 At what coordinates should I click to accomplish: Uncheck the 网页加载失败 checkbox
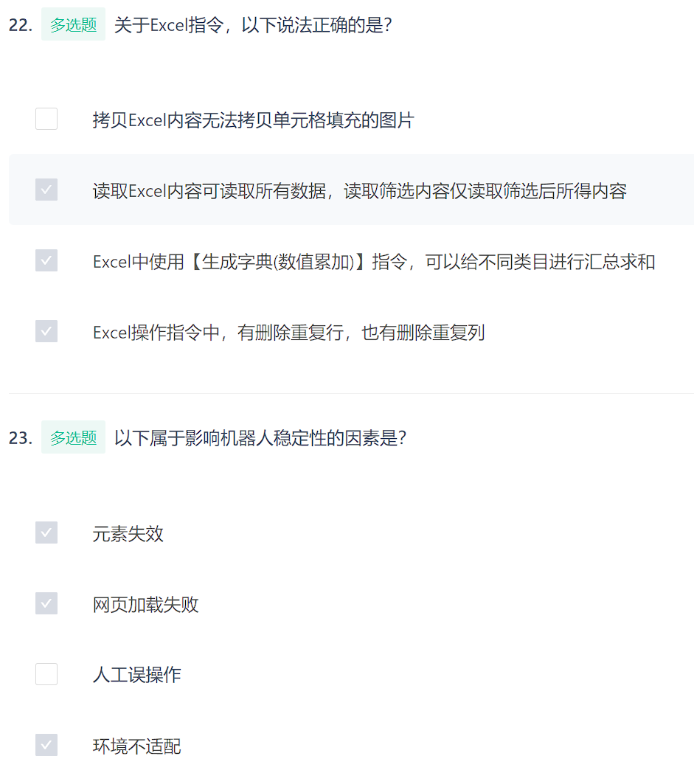coord(46,603)
